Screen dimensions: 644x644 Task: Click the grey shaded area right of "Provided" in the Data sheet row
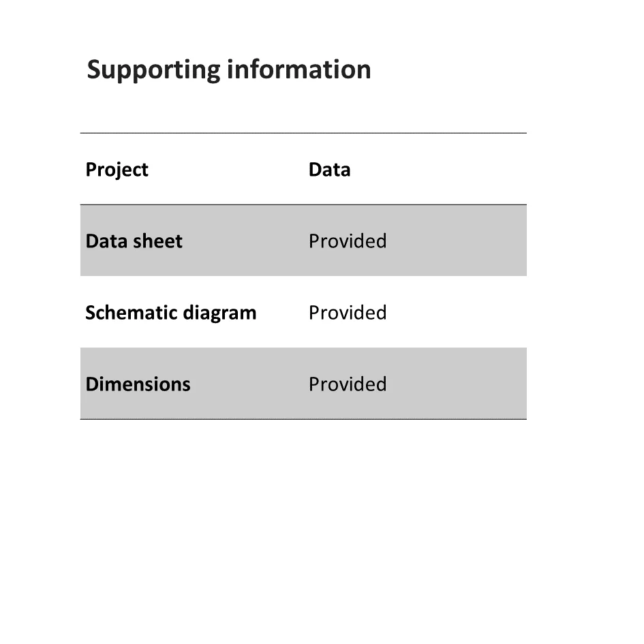(x=457, y=241)
